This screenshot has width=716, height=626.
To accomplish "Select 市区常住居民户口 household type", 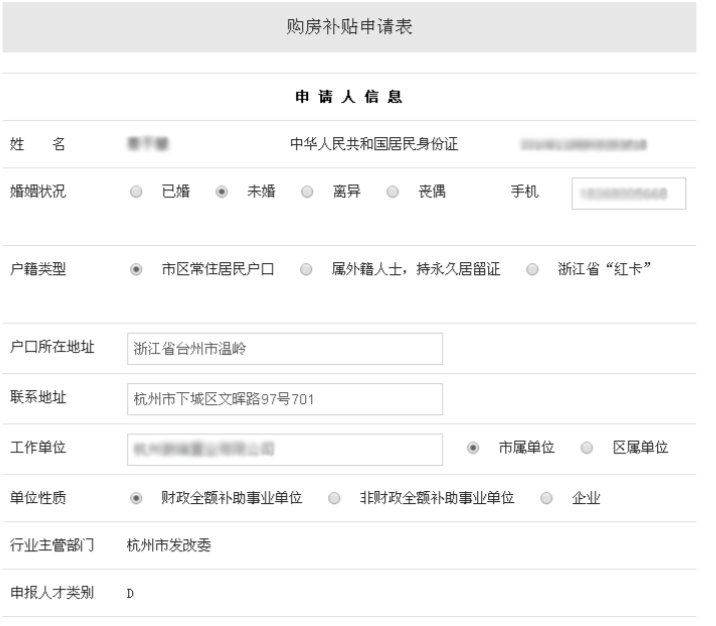I will pyautogui.click(x=136, y=269).
